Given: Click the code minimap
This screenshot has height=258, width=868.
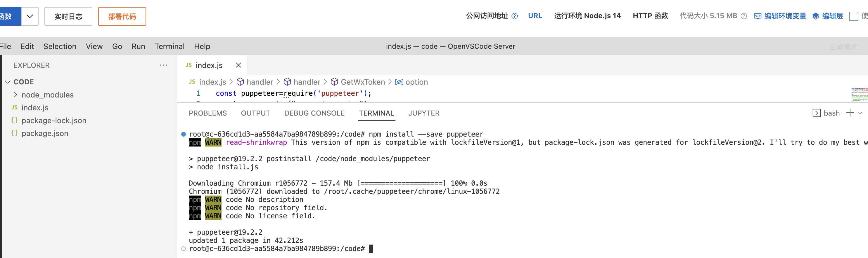Looking at the screenshot, I should [x=859, y=95].
